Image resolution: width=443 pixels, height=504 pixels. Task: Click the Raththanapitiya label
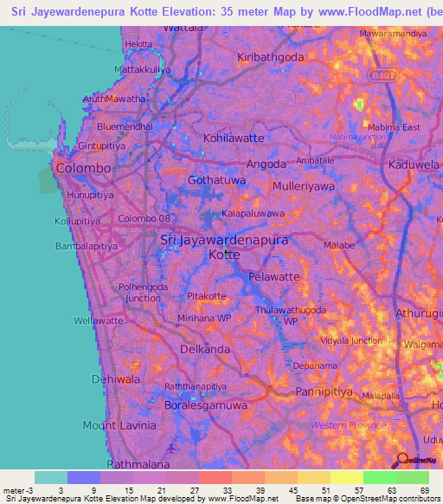(196, 386)
